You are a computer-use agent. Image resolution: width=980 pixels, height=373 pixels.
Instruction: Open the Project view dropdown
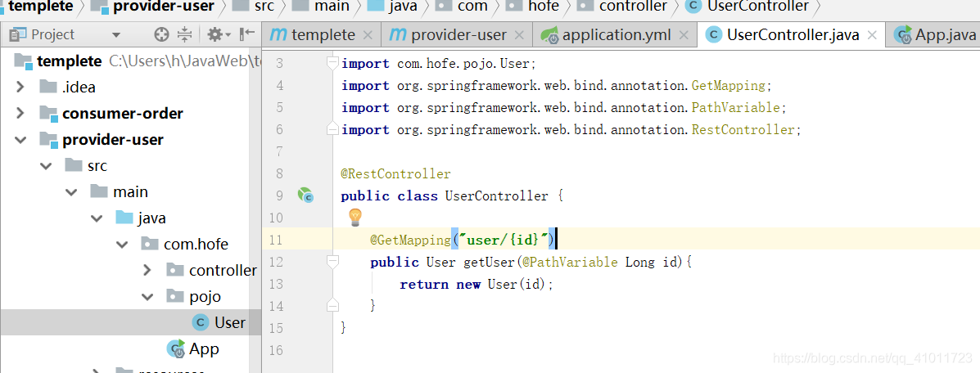tap(115, 35)
